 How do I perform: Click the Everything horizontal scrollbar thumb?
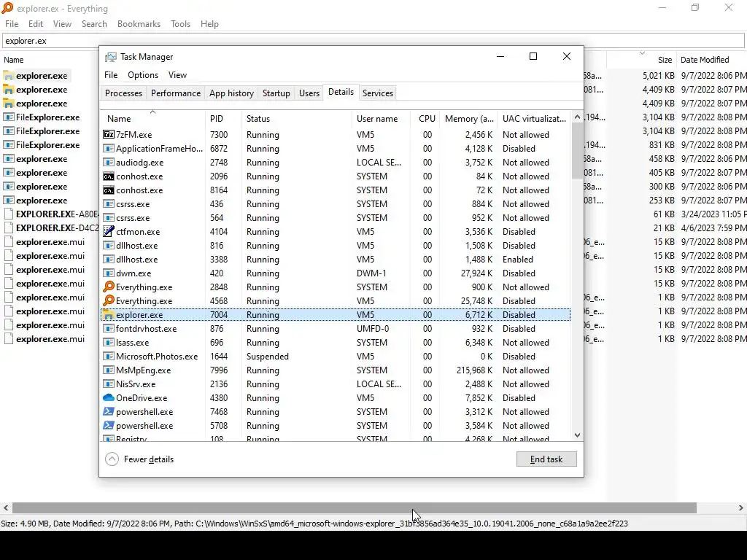coord(355,507)
